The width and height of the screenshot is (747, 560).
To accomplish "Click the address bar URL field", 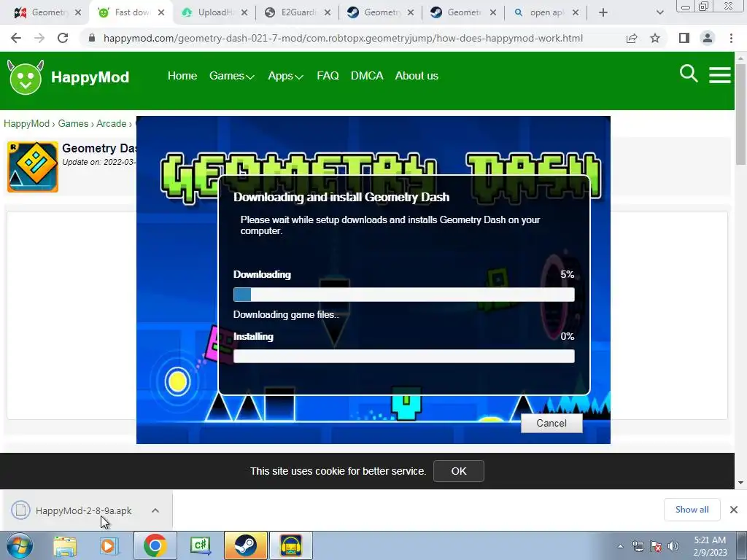I will (x=343, y=38).
